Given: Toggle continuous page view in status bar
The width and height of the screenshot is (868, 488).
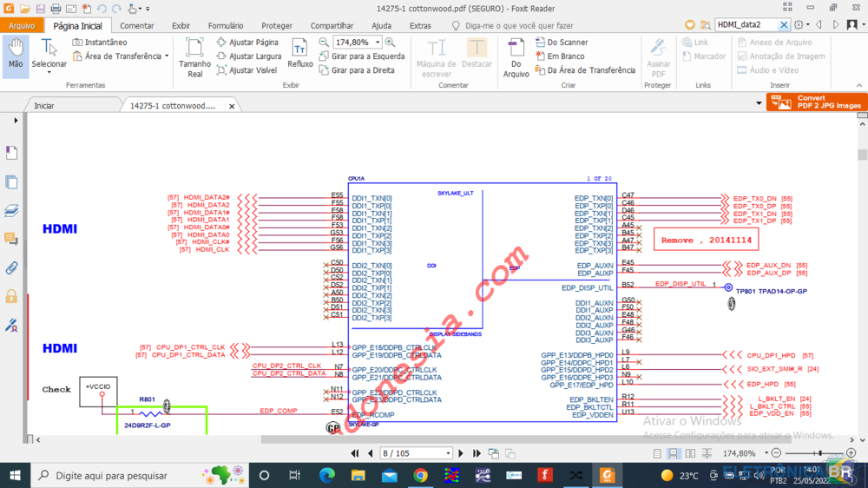Looking at the screenshot, I should (673, 453).
